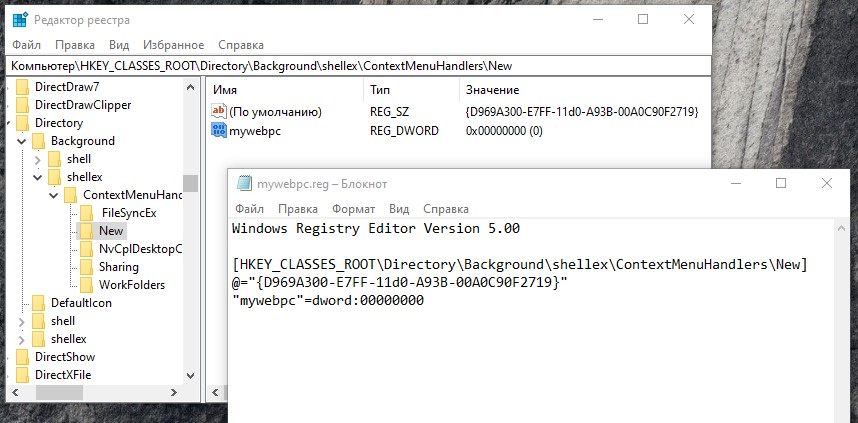Viewport: 858px width, 423px height.
Task: Click the Registry Editor app icon in title bar
Action: pyautogui.click(x=20, y=20)
